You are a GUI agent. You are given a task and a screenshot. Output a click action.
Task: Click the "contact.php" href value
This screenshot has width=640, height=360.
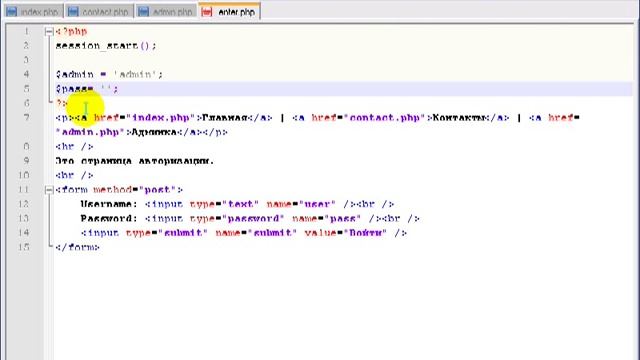(x=384, y=118)
